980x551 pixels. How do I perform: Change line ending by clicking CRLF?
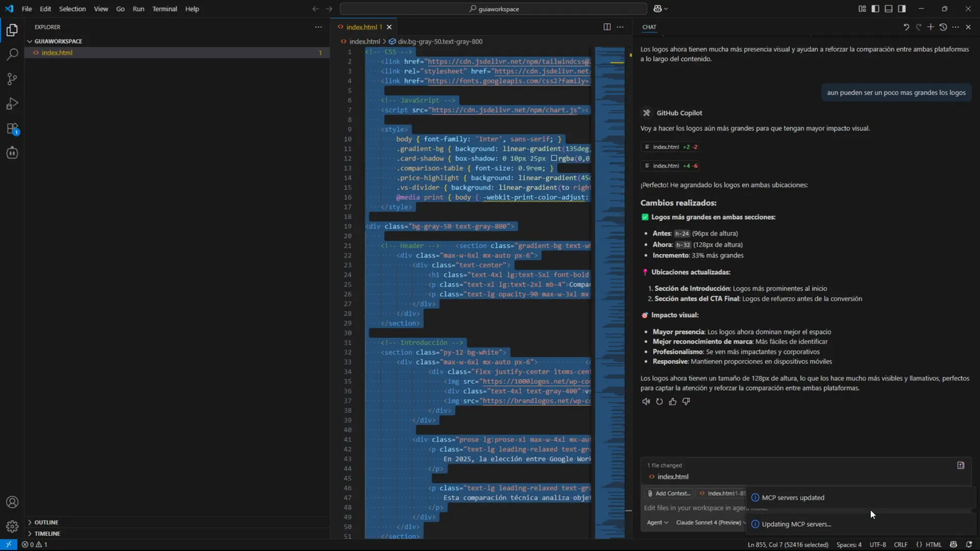[x=900, y=544]
